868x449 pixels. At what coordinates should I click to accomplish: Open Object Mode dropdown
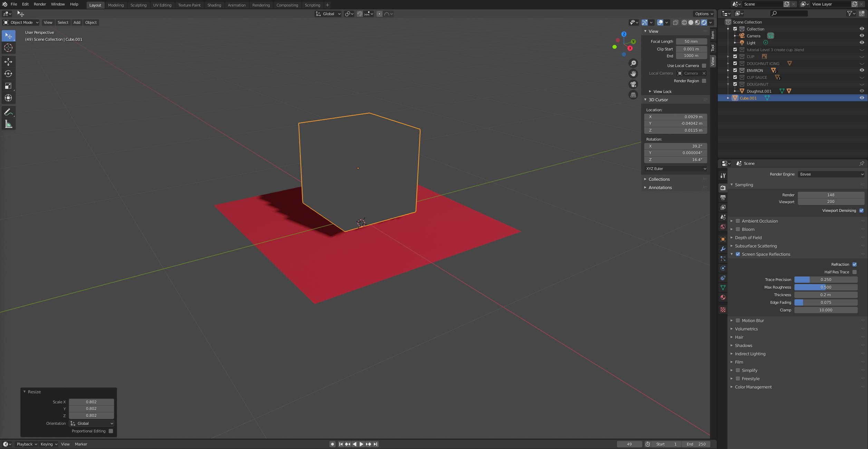point(21,22)
